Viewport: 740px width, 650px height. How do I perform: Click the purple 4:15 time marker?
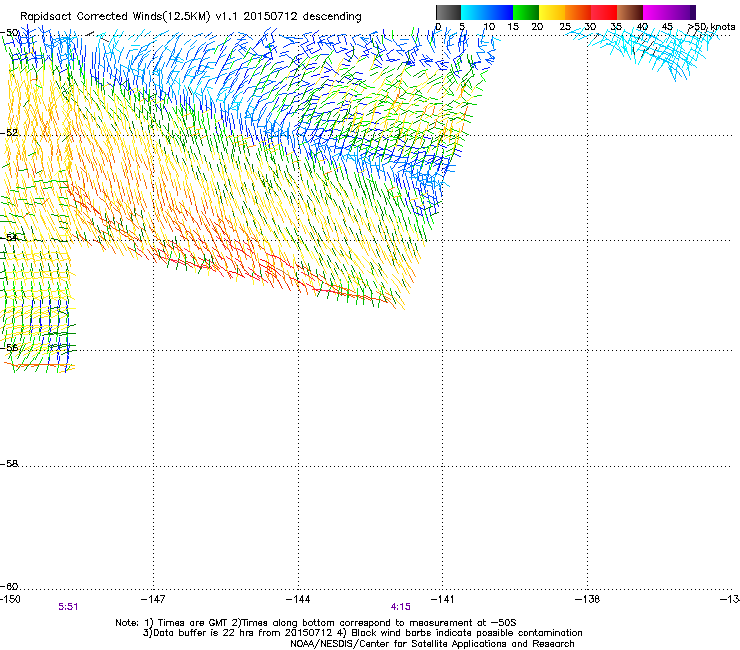tap(400, 607)
